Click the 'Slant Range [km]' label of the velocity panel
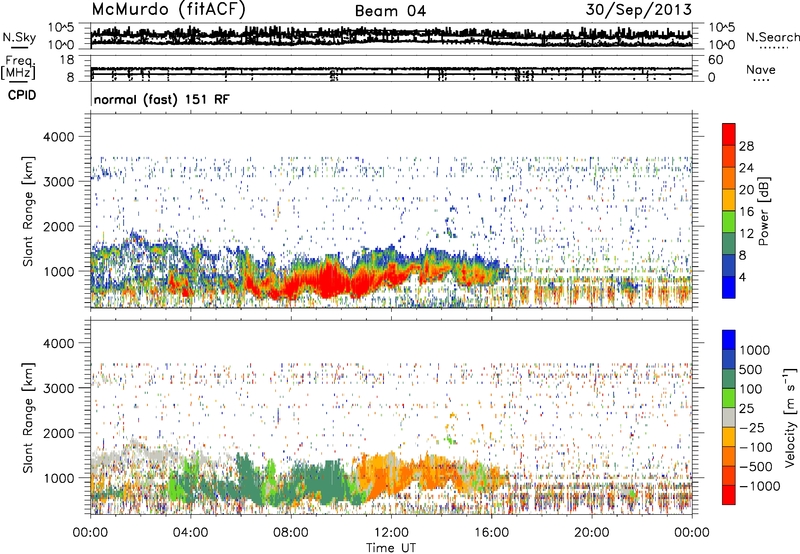 (x=28, y=417)
